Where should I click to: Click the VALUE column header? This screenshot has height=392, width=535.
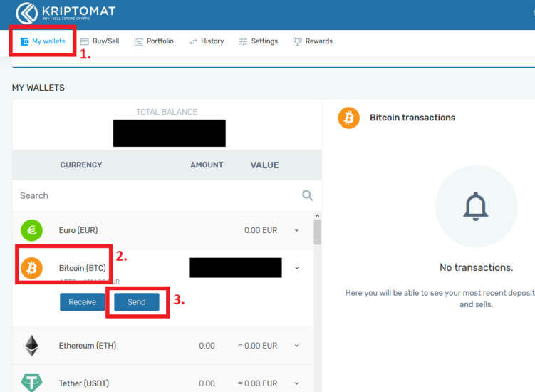pos(265,165)
